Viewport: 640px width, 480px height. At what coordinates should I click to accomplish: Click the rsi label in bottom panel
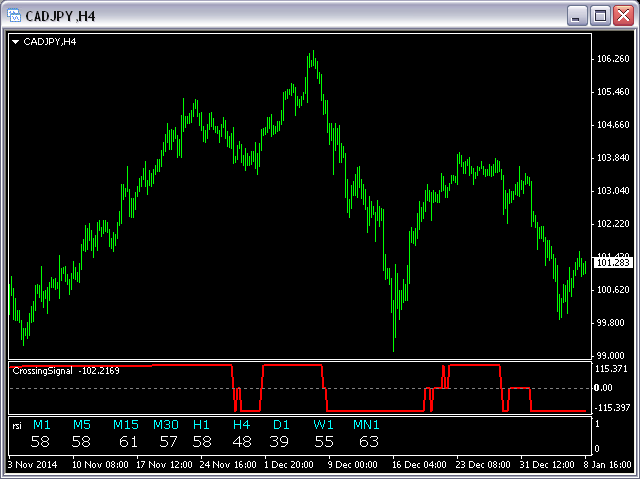tap(17, 426)
